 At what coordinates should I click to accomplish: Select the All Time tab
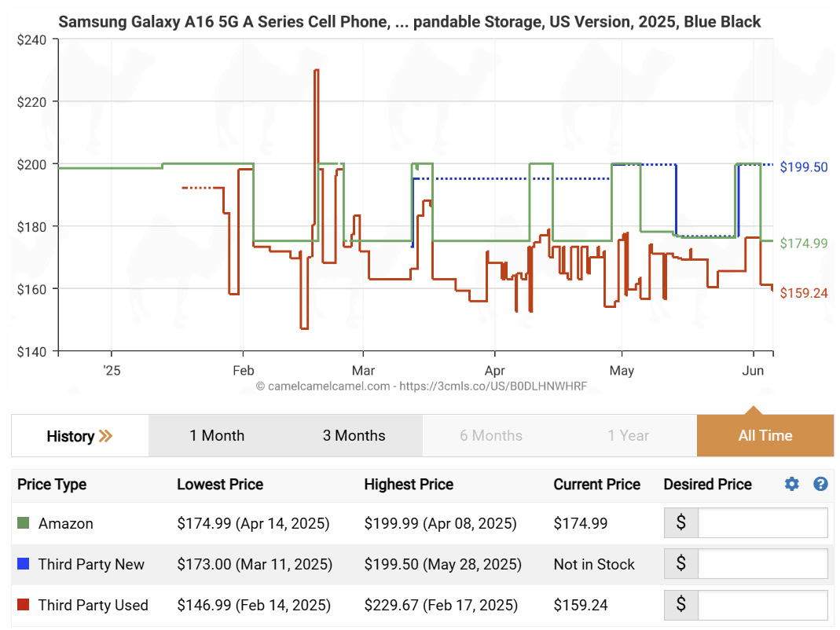pyautogui.click(x=765, y=436)
